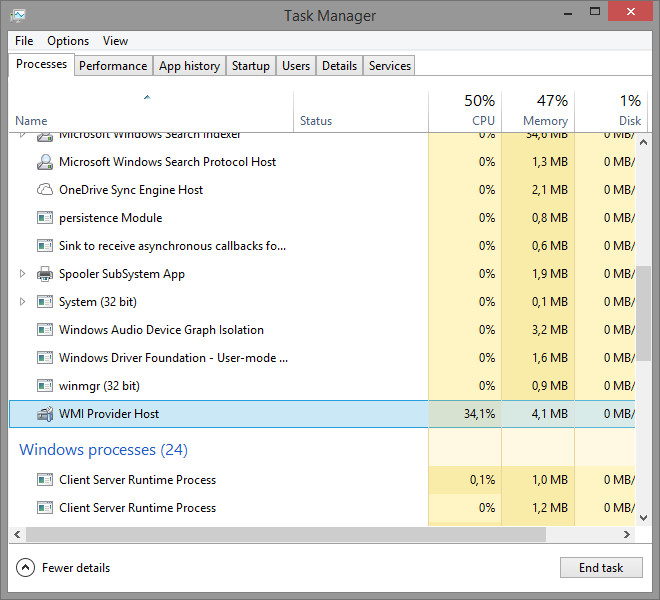Click the Windows Driver Foundation process icon

(x=45, y=357)
